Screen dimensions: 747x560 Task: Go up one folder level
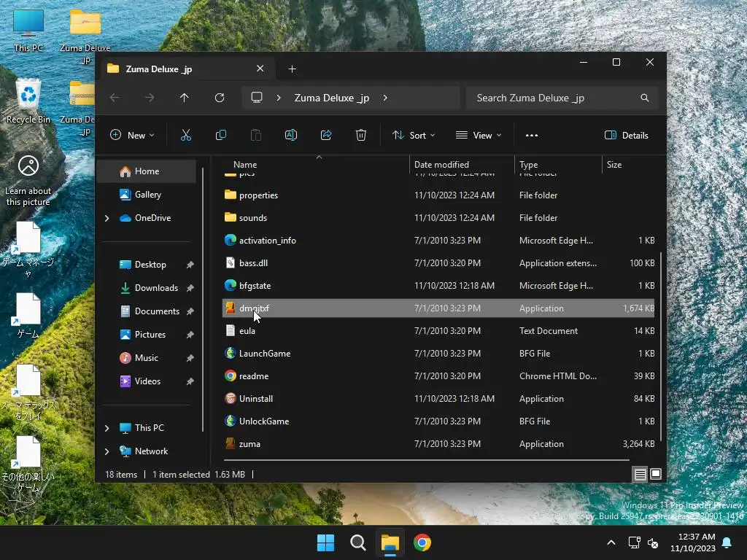(185, 98)
